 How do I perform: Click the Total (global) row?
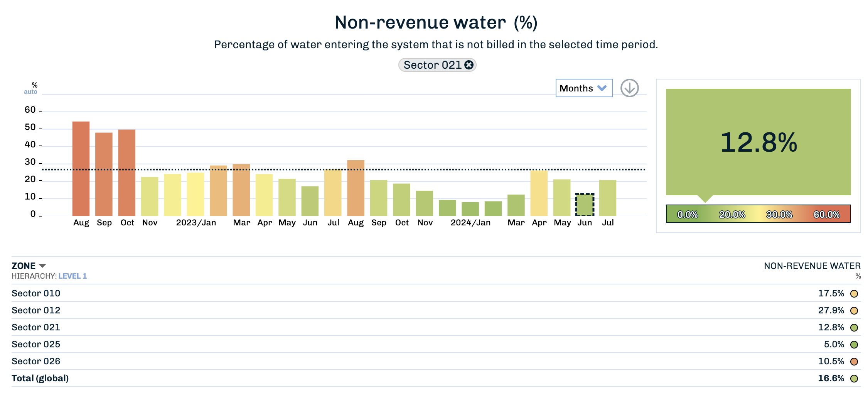[40, 378]
